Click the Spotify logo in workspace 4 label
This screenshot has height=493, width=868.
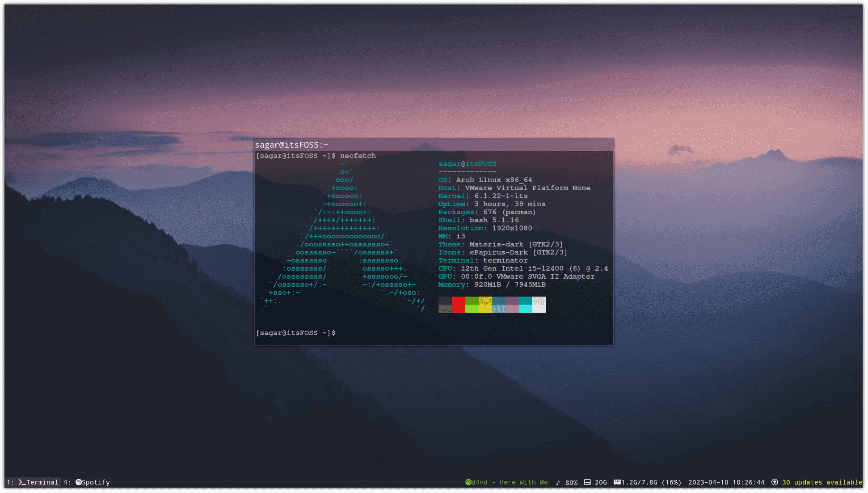pos(78,482)
